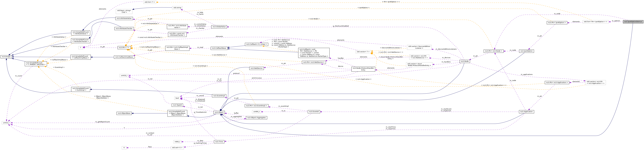Image resolution: width=644 pixels, height=150 pixels.
Task: Click the g_checksumEnabled edge label
Action: (x=340, y=26)
